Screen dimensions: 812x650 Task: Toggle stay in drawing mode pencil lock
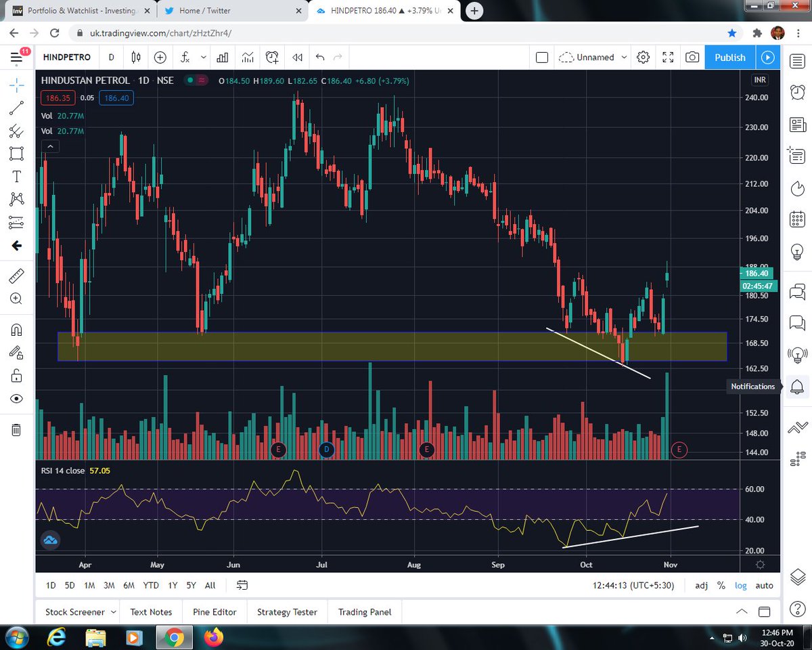point(17,353)
